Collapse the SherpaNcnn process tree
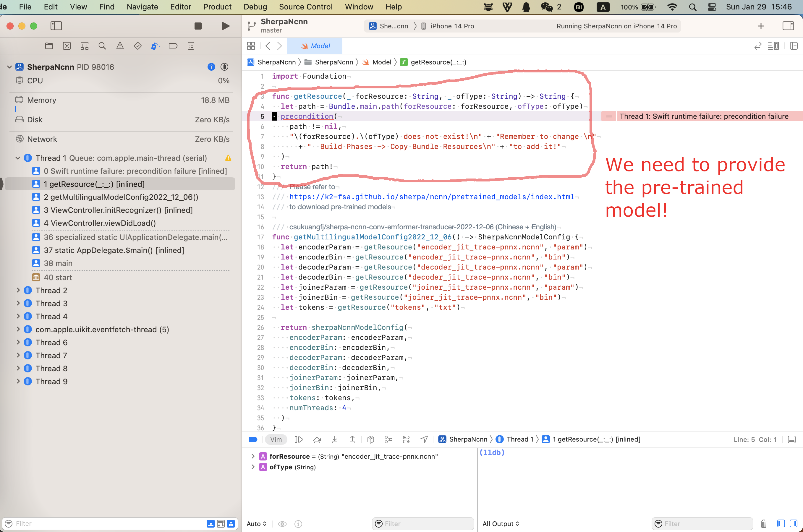 click(9, 67)
